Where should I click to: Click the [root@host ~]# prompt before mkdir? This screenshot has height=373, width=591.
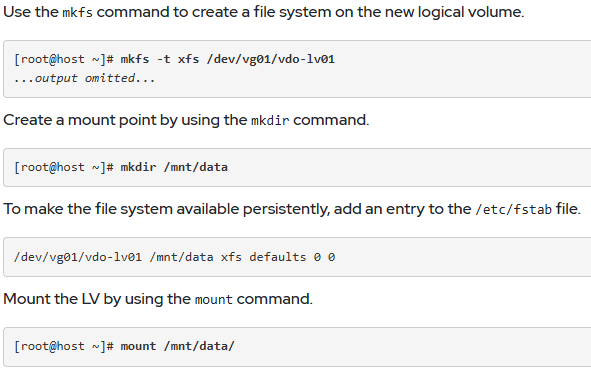coord(64,167)
